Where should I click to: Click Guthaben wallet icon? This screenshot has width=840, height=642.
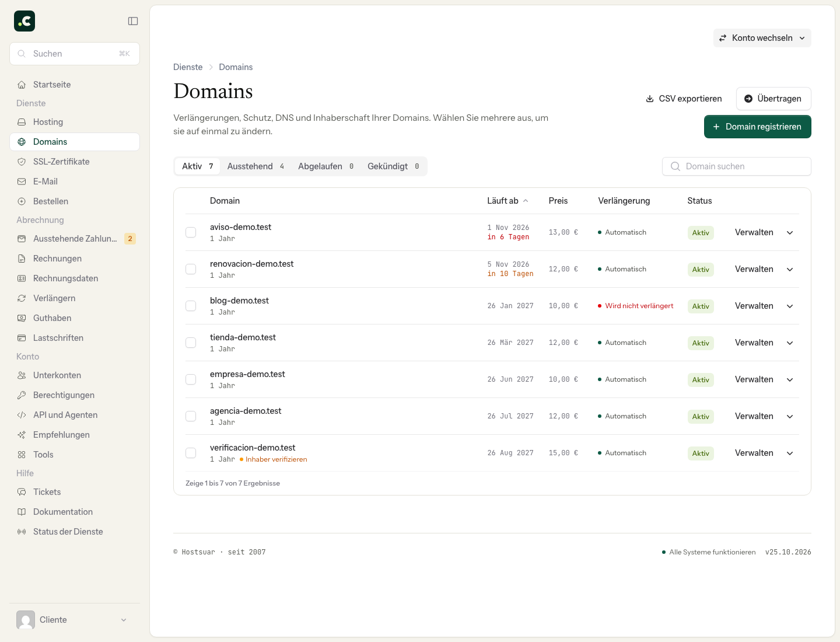22,318
